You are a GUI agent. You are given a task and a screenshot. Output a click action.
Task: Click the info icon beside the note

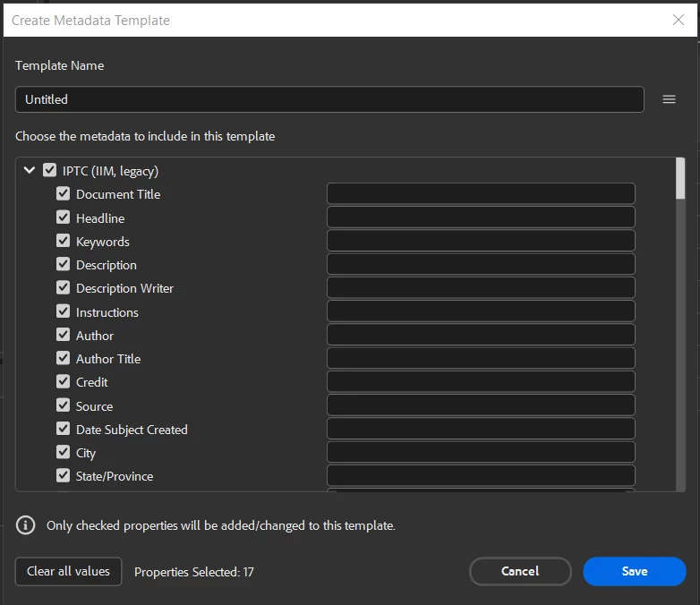pos(25,525)
